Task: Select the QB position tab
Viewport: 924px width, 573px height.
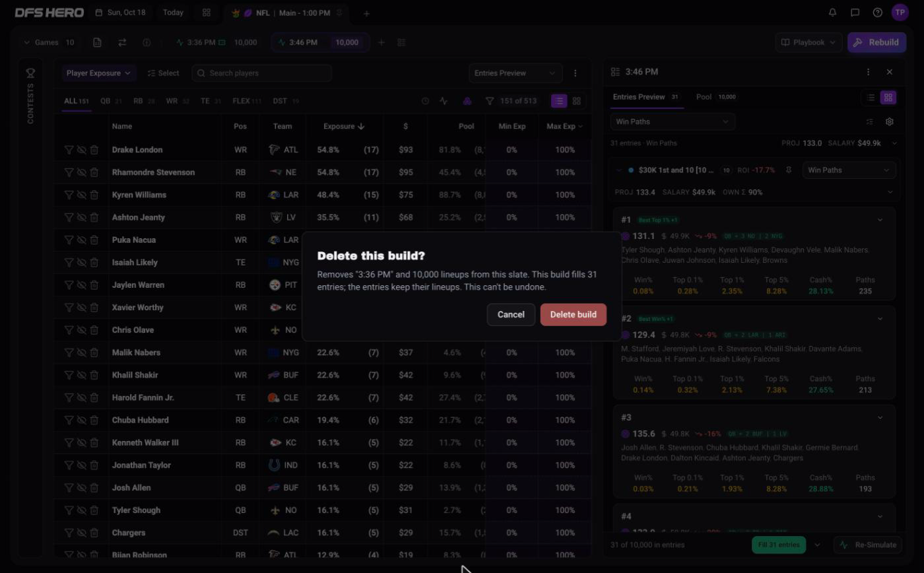Action: coord(111,101)
